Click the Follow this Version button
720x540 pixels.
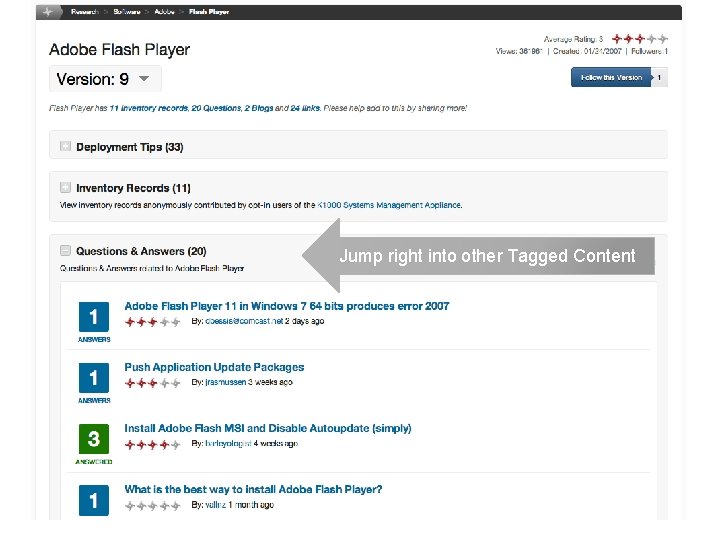click(611, 78)
